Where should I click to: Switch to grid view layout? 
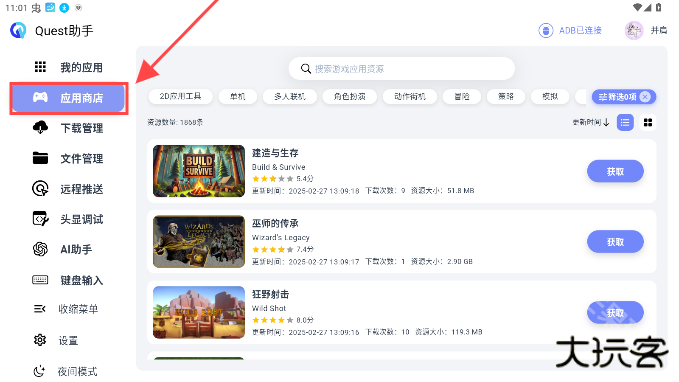(x=648, y=123)
